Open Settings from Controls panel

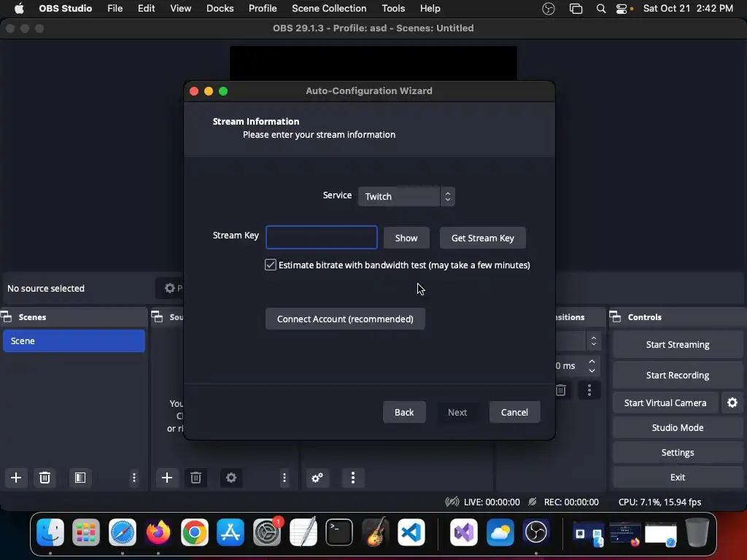coord(678,452)
